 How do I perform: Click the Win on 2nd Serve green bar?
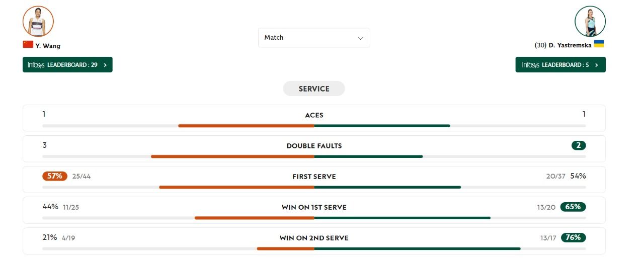[417, 248]
